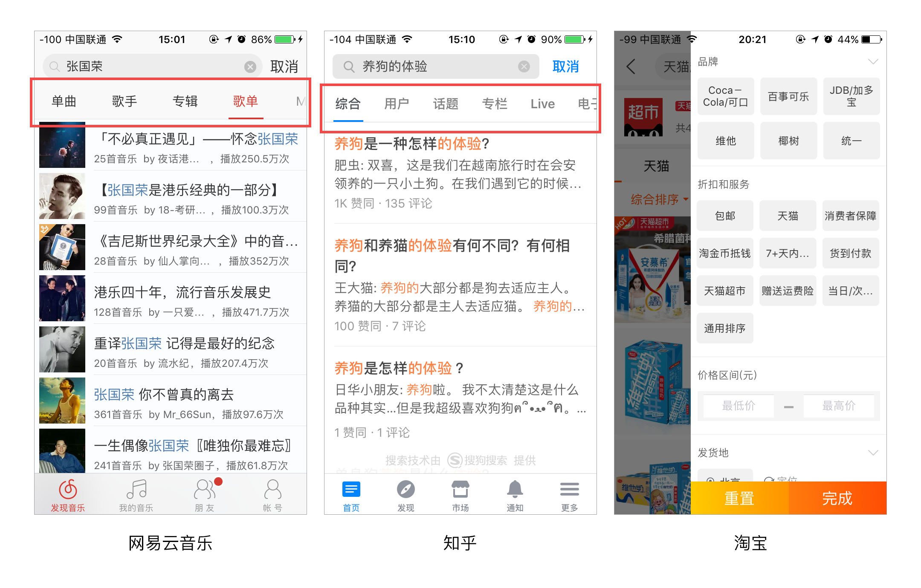Image resolution: width=921 pixels, height=588 pixels.
Task: Toggle brand filter Coca-Cola/可口
Action: click(x=726, y=96)
